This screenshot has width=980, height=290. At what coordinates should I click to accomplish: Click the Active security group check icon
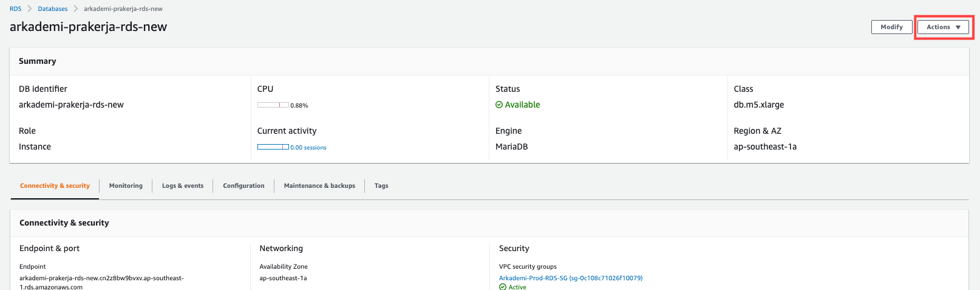coord(503,287)
